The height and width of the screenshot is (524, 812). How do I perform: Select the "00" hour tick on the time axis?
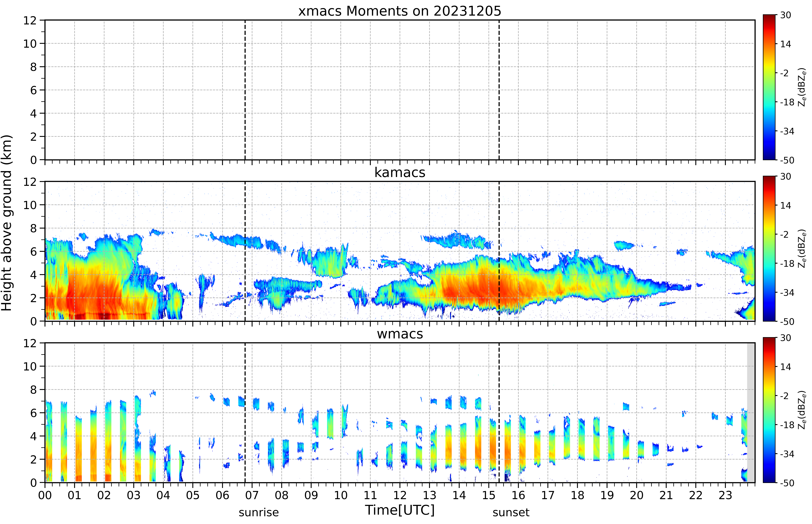45,495
